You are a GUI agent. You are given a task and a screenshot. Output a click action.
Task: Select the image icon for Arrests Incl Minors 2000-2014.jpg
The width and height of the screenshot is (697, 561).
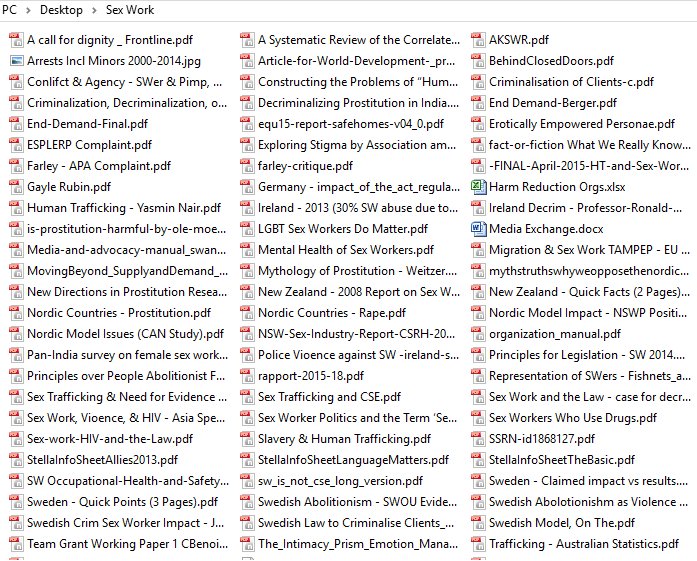(x=16, y=61)
